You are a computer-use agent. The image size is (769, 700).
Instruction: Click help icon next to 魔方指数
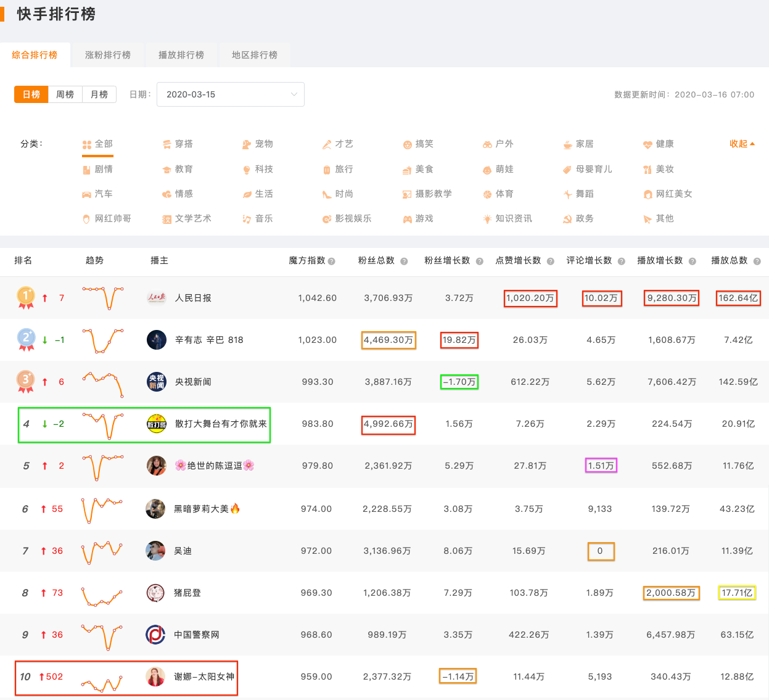tap(332, 261)
